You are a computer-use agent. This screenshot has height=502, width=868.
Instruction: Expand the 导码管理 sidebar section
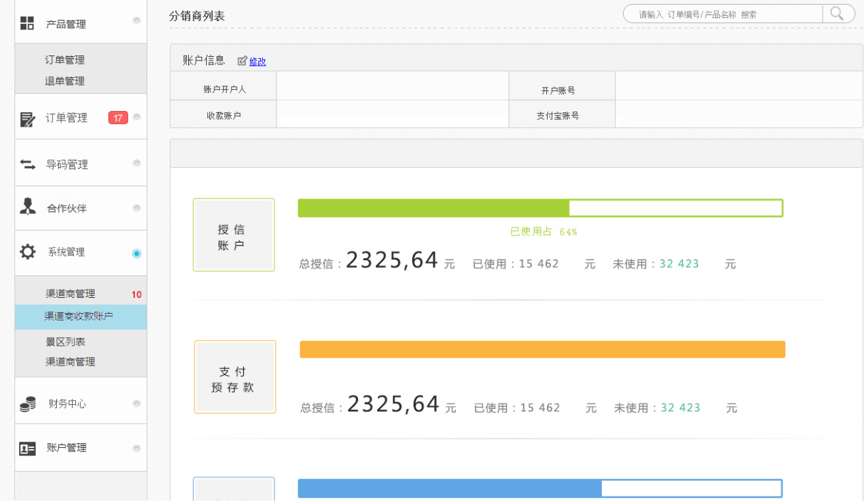(67, 164)
